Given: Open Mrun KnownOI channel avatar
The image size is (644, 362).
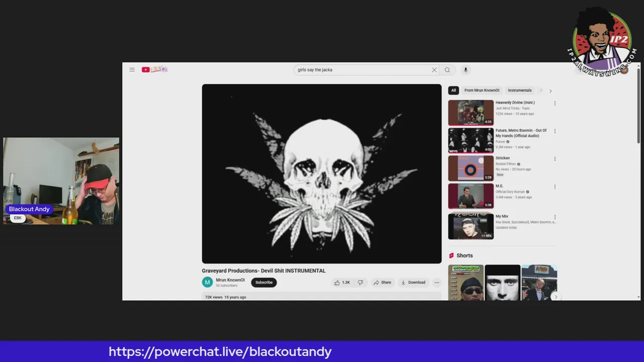Looking at the screenshot, I should coord(207,283).
